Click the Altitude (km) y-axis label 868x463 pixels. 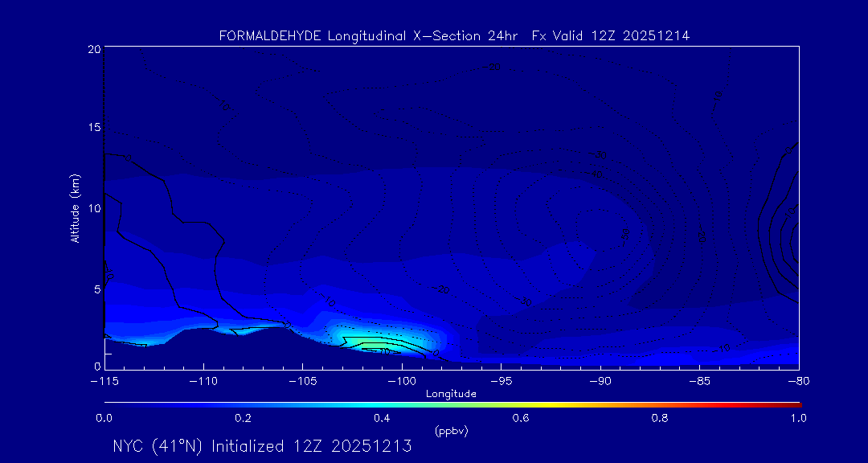(75, 208)
